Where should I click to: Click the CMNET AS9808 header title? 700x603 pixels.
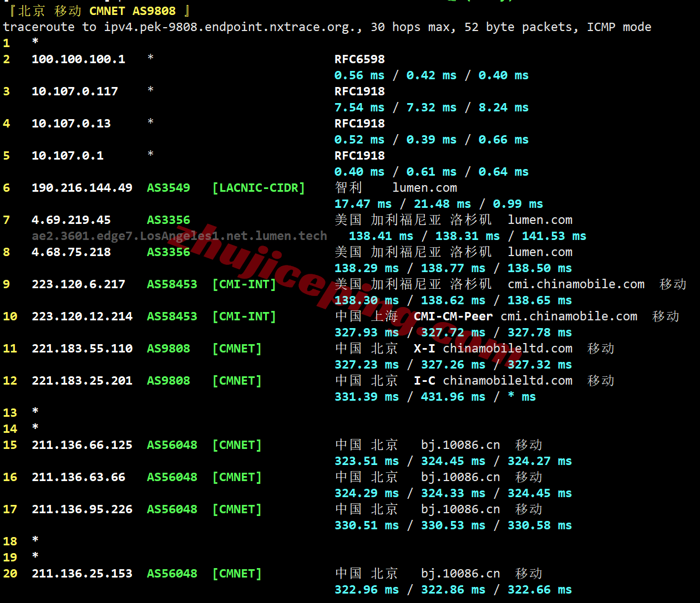point(133,11)
